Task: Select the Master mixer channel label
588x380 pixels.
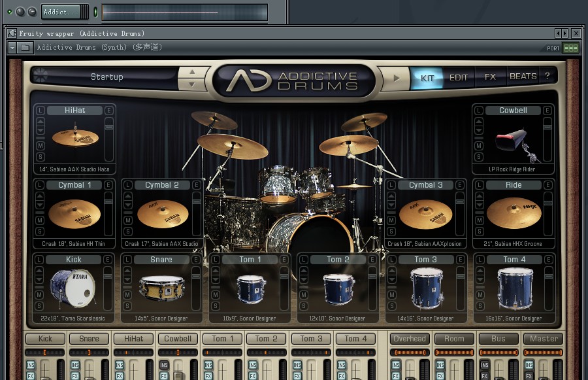Action: click(x=544, y=339)
